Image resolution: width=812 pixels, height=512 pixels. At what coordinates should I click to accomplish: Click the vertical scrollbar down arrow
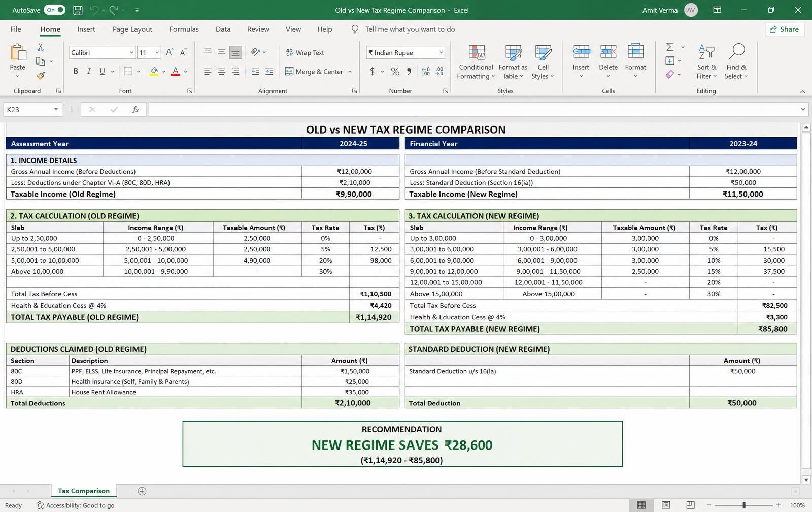[x=806, y=479]
